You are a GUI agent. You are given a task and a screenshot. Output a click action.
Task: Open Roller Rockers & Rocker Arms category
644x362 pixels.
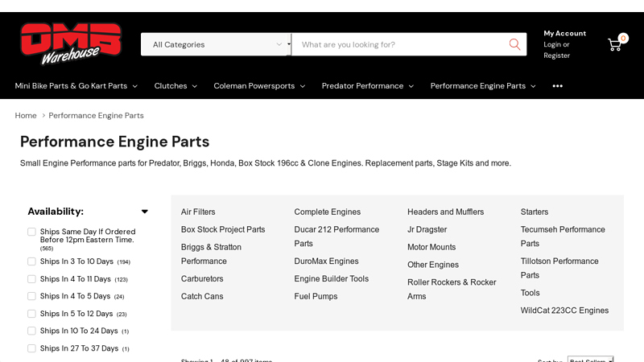tap(452, 290)
